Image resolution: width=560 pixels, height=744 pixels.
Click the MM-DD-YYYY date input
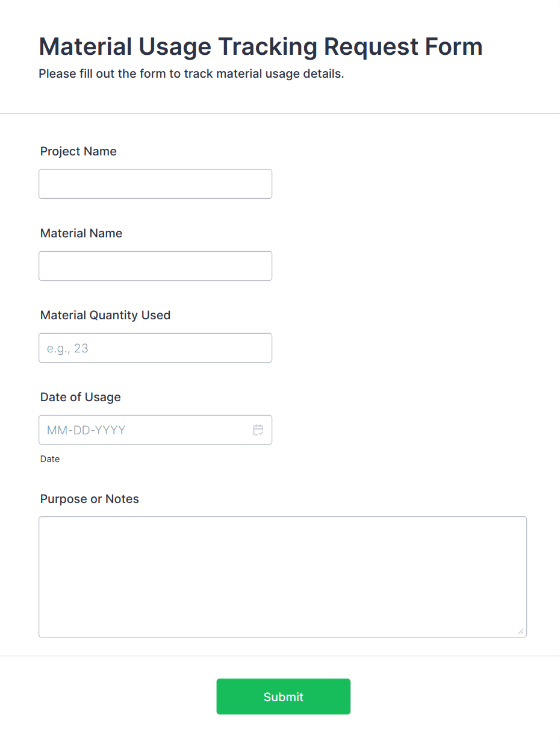click(x=145, y=430)
